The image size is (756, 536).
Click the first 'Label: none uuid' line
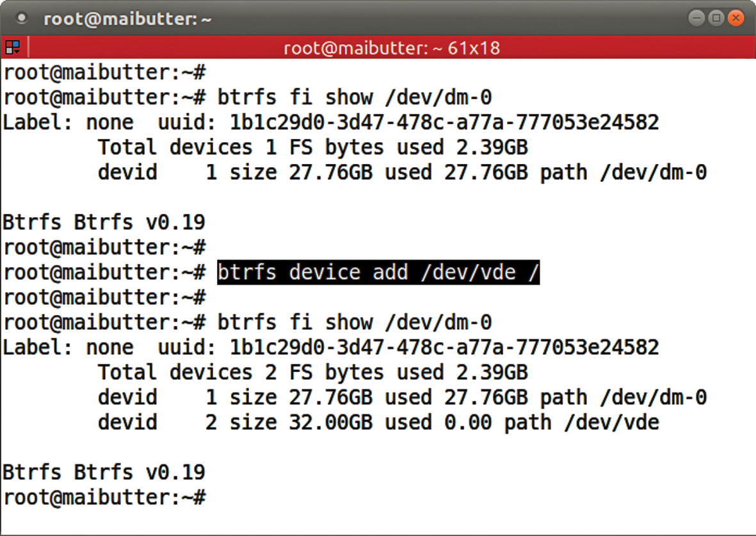pos(331,122)
